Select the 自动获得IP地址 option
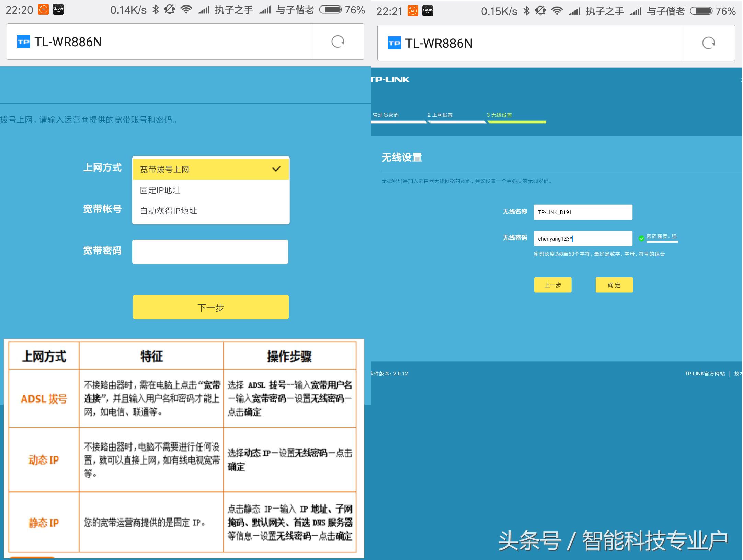The image size is (743, 560). click(210, 211)
